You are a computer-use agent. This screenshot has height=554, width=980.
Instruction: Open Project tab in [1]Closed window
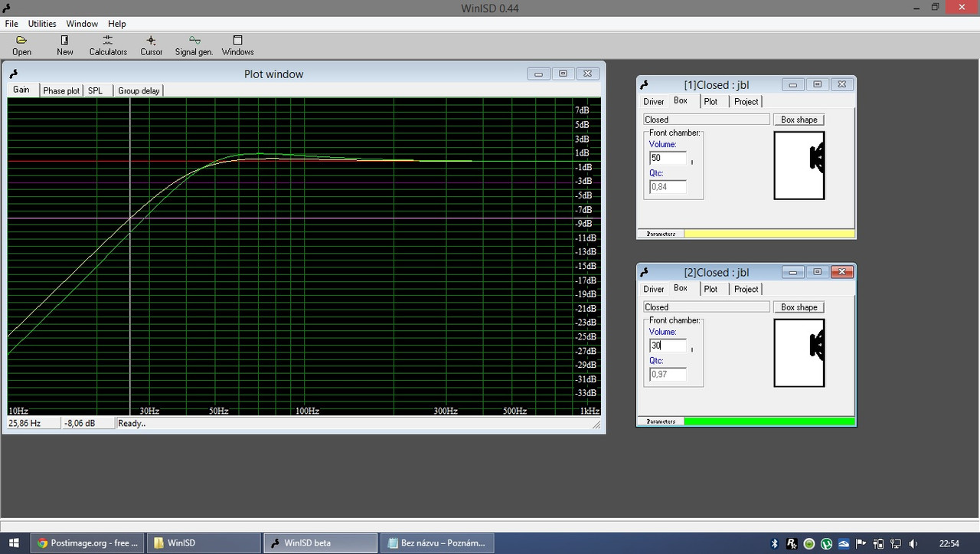[746, 101]
